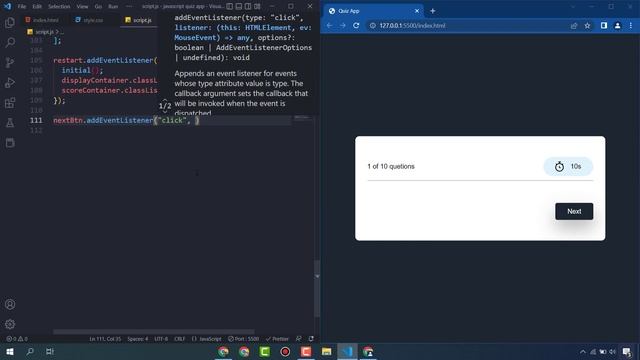Change line ending via CRLF status item
This screenshot has height=360, width=640.
[180, 339]
